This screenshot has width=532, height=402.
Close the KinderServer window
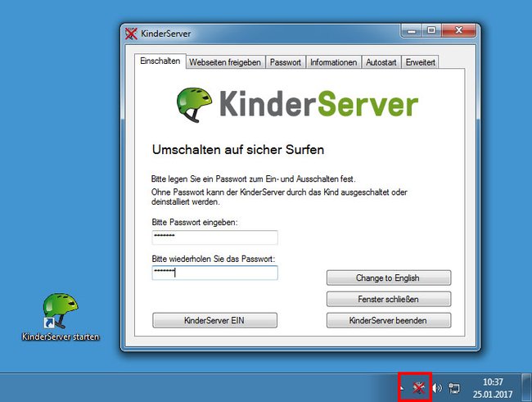click(458, 30)
